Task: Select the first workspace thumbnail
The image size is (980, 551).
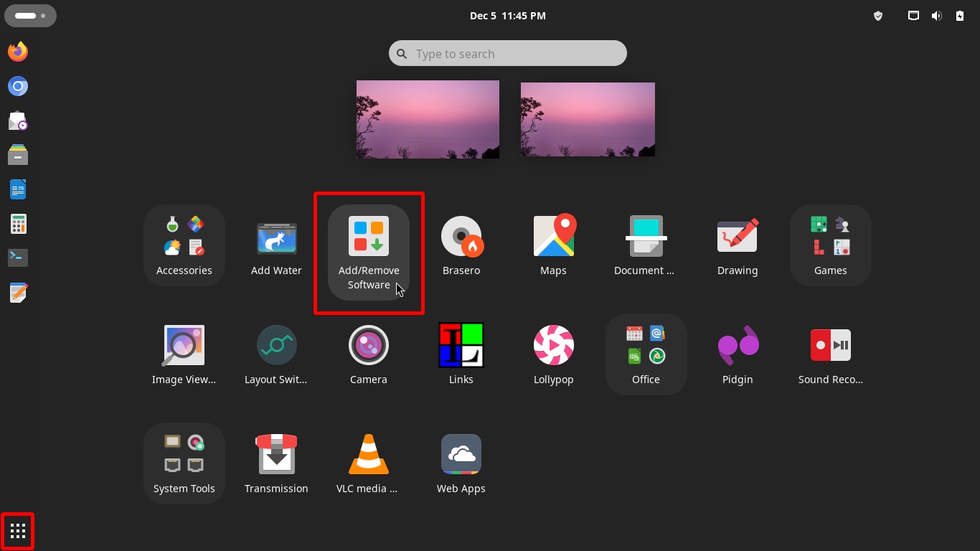Action: click(x=428, y=119)
